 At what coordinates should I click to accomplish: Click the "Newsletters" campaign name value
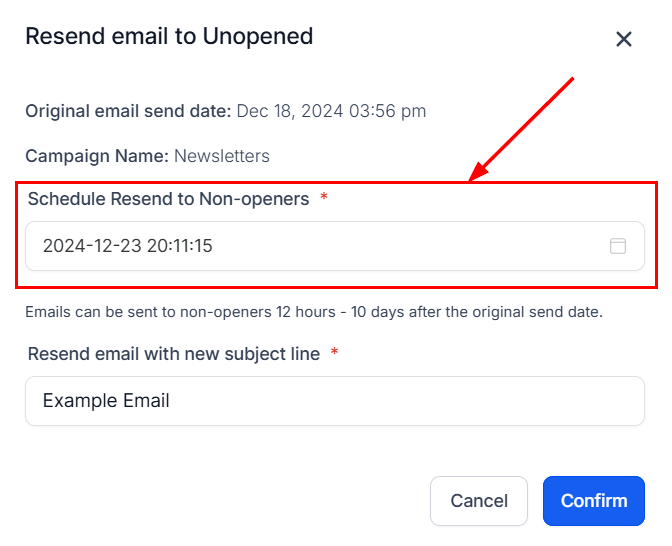222,156
